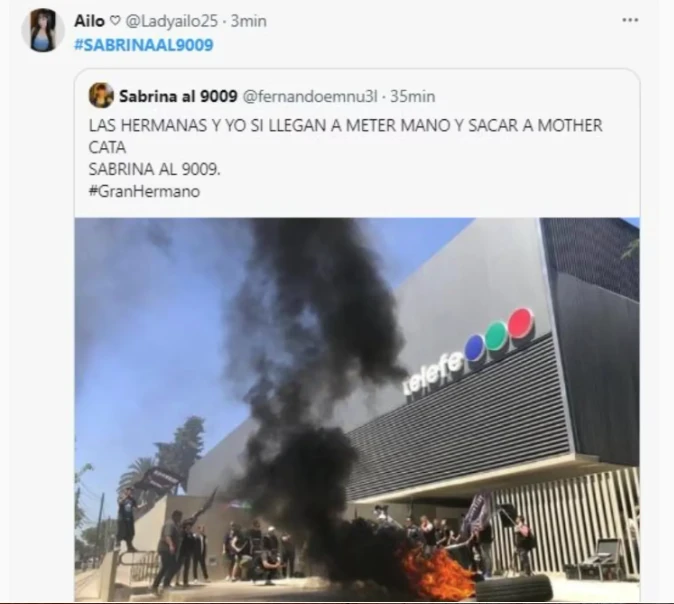Open the @fernandoemnu3l handle
This screenshot has height=604, width=674.
pyautogui.click(x=310, y=96)
